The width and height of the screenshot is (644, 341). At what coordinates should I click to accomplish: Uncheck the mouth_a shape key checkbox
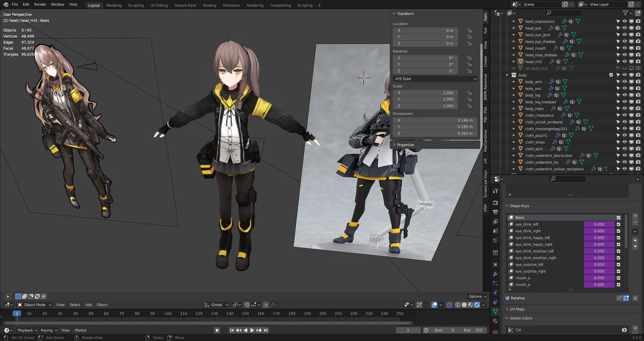tap(619, 278)
